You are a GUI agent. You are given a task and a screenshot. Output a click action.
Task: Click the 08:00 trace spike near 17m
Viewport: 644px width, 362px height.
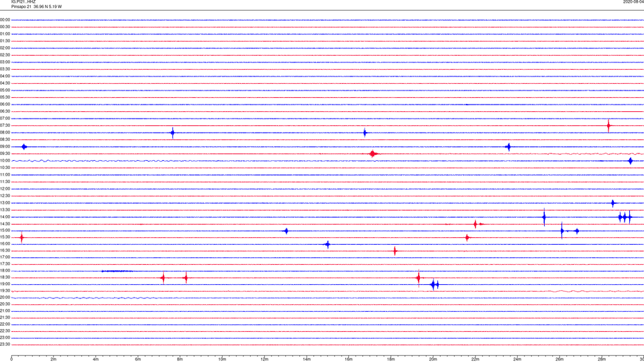[365, 133]
